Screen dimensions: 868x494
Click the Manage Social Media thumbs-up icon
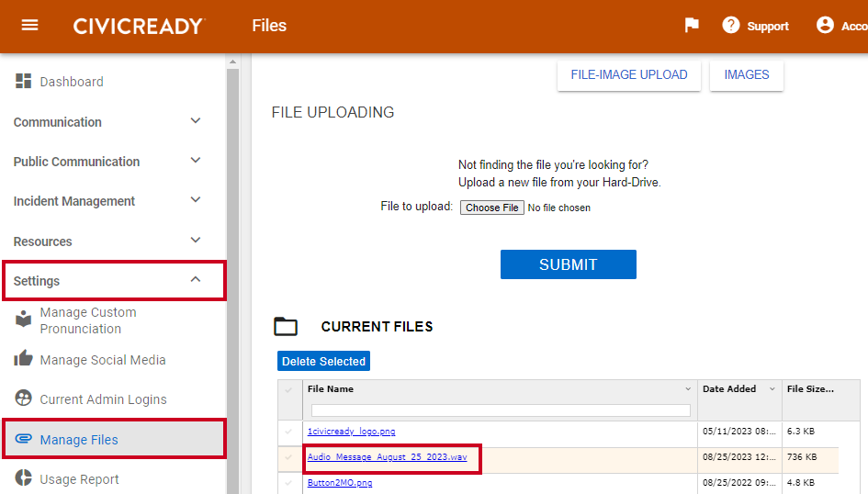(x=23, y=358)
